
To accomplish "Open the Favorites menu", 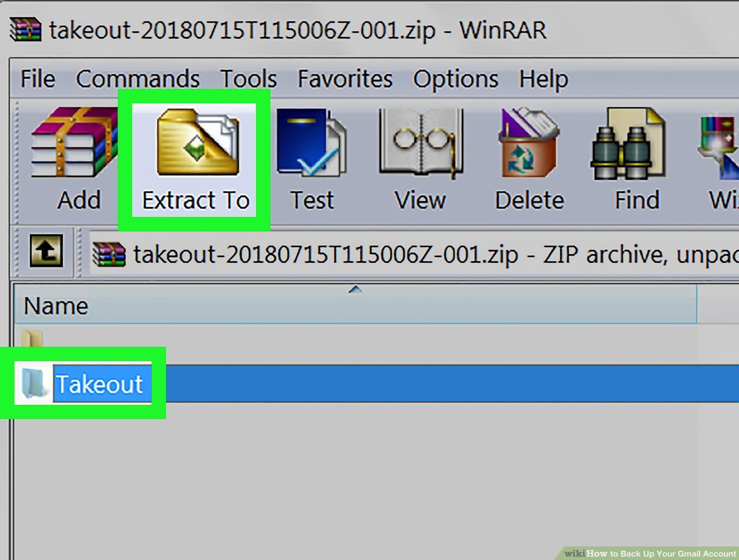I will tap(345, 79).
